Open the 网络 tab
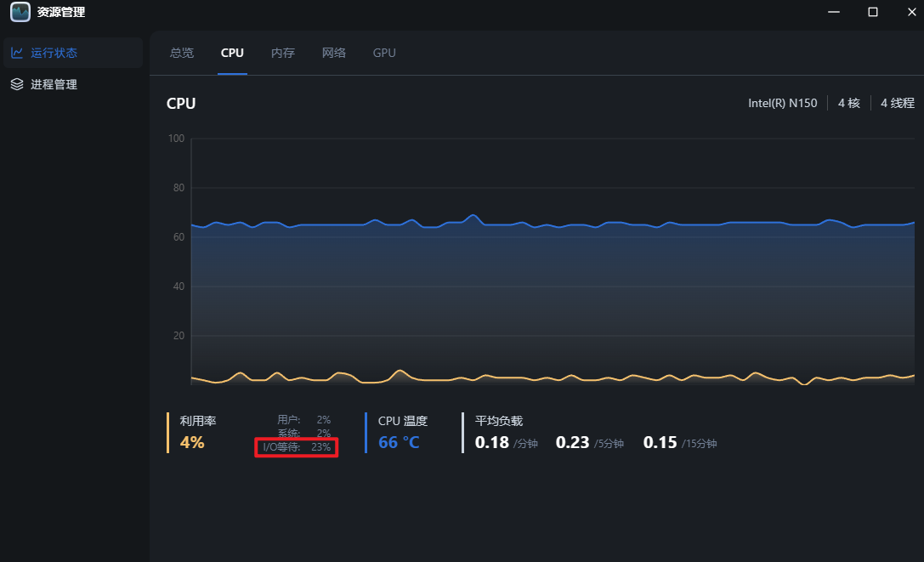 pyautogui.click(x=333, y=53)
